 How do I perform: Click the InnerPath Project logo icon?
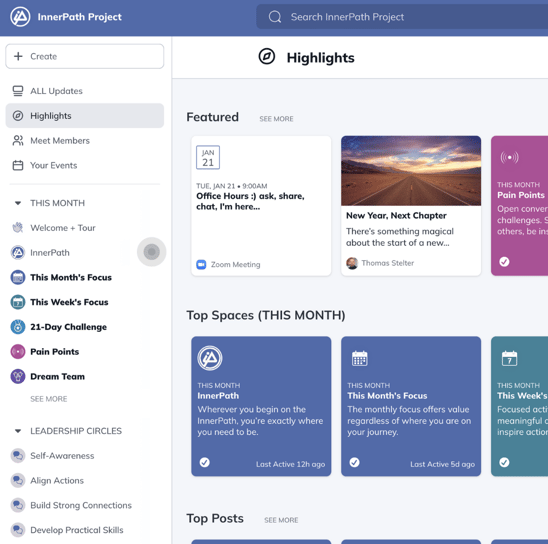[x=20, y=16]
